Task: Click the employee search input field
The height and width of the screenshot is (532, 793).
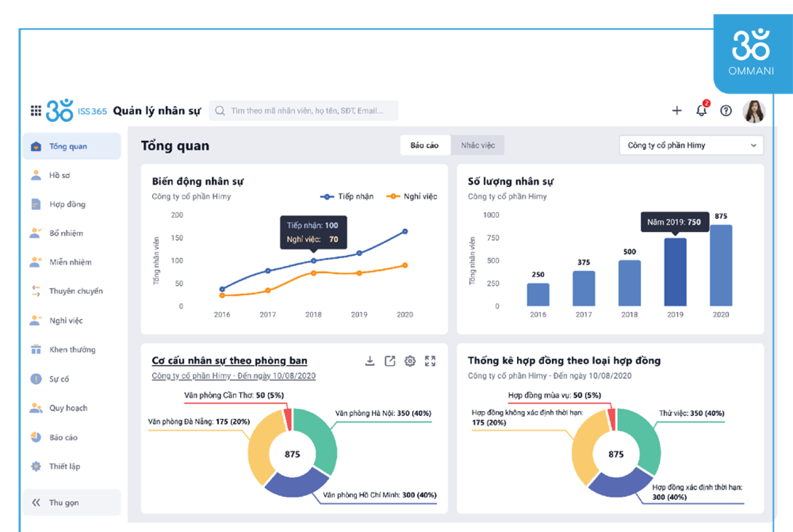Action: click(307, 111)
